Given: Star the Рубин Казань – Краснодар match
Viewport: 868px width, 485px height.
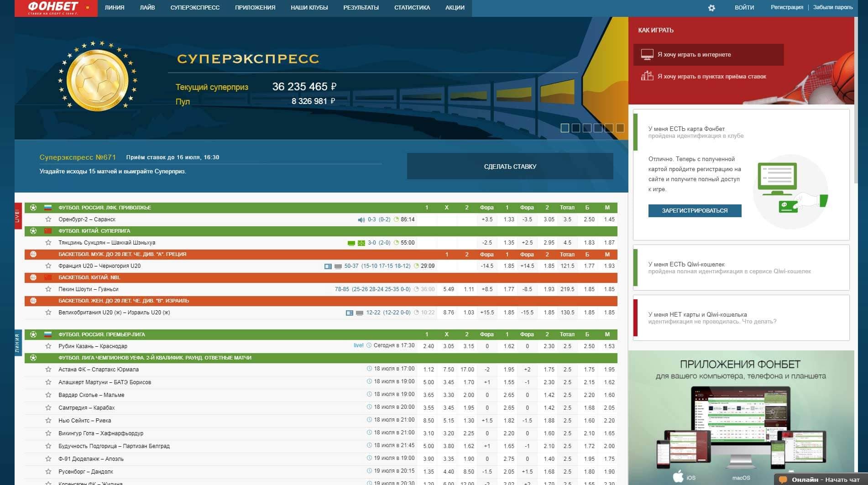Looking at the screenshot, I should pos(48,346).
